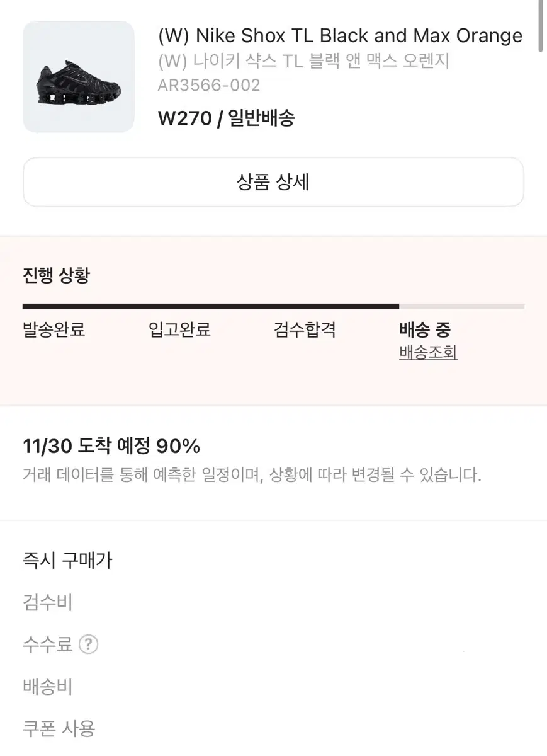
Task: Click the 검수비 row label
Action: pos(48,602)
